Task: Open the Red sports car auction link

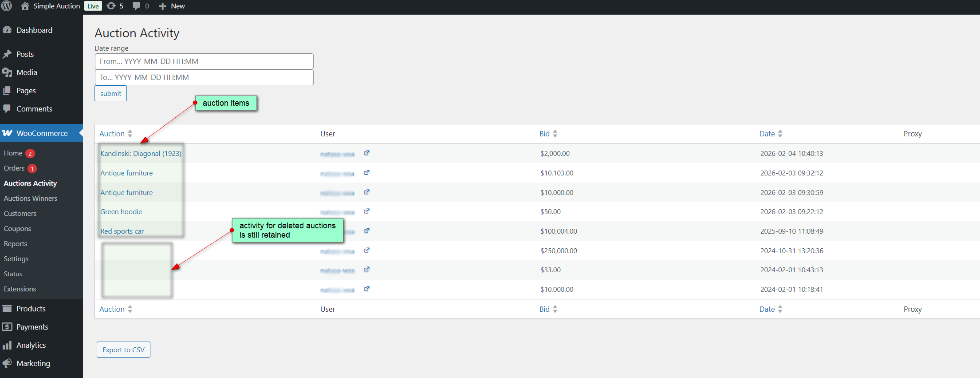Action: click(x=122, y=231)
